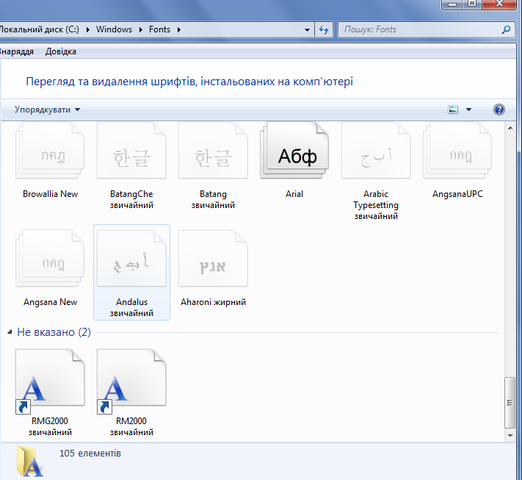522x480 pixels.
Task: Open the Browallia New font family icon
Action: [x=50, y=151]
